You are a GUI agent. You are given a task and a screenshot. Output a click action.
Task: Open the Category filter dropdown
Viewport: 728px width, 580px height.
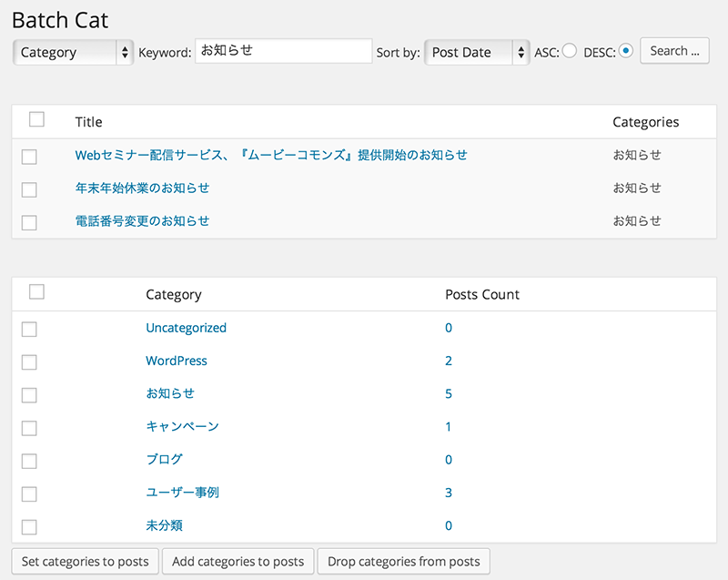tap(73, 52)
